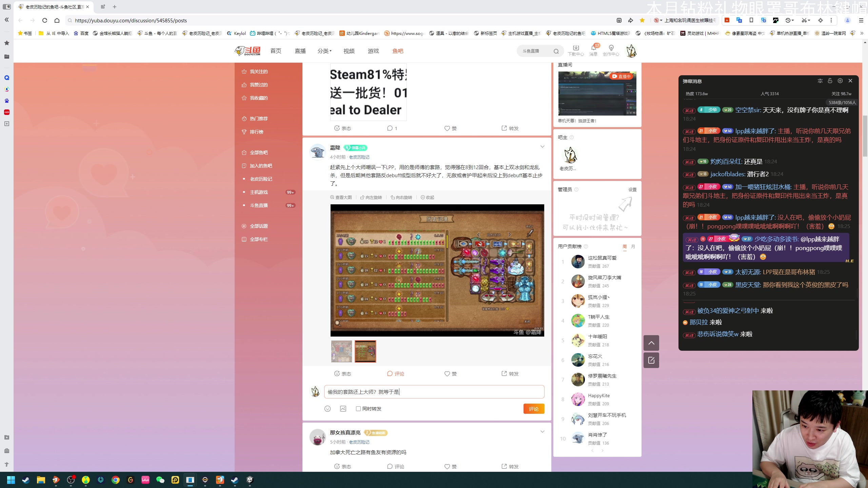The image size is (868, 488).
Task: Click the browser address bar URL
Action: (x=131, y=20)
